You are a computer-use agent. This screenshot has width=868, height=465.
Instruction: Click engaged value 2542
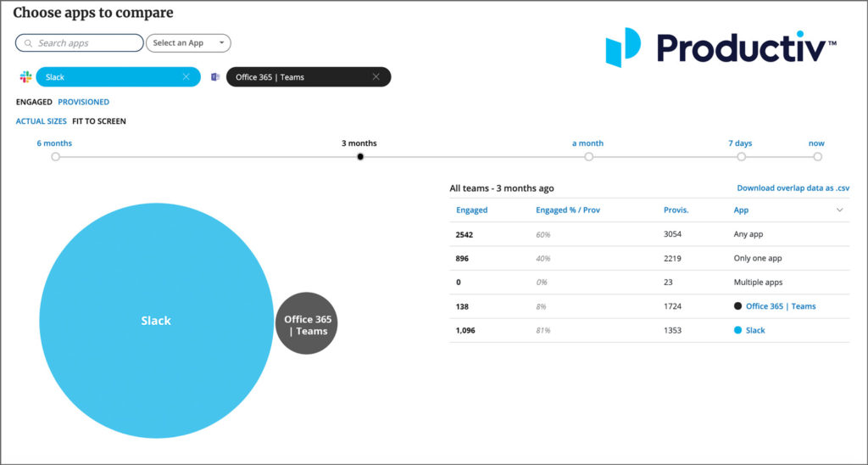(x=465, y=234)
